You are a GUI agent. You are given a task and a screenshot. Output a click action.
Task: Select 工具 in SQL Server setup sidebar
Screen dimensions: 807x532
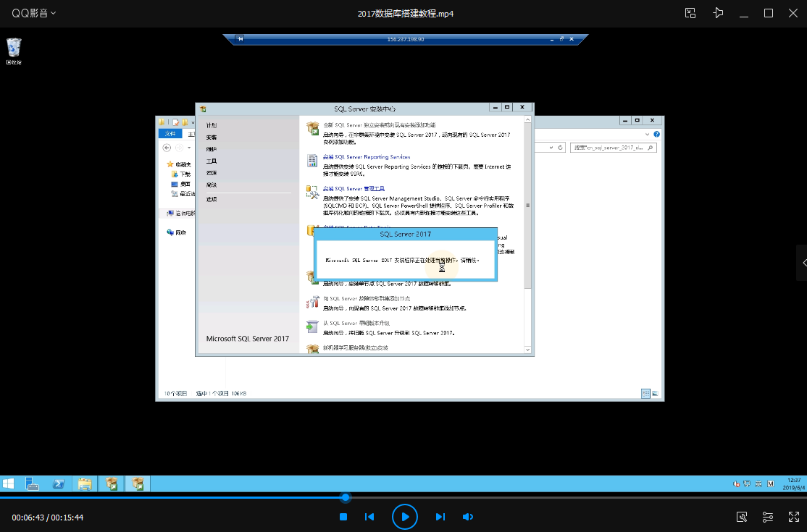(x=212, y=161)
